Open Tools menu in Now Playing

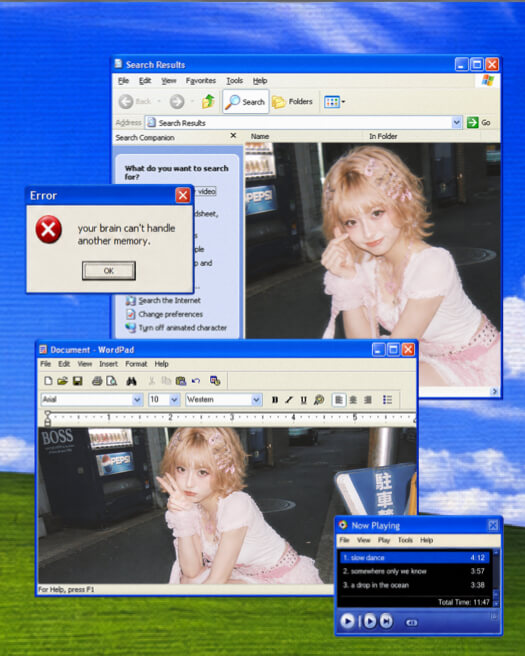[x=405, y=540]
